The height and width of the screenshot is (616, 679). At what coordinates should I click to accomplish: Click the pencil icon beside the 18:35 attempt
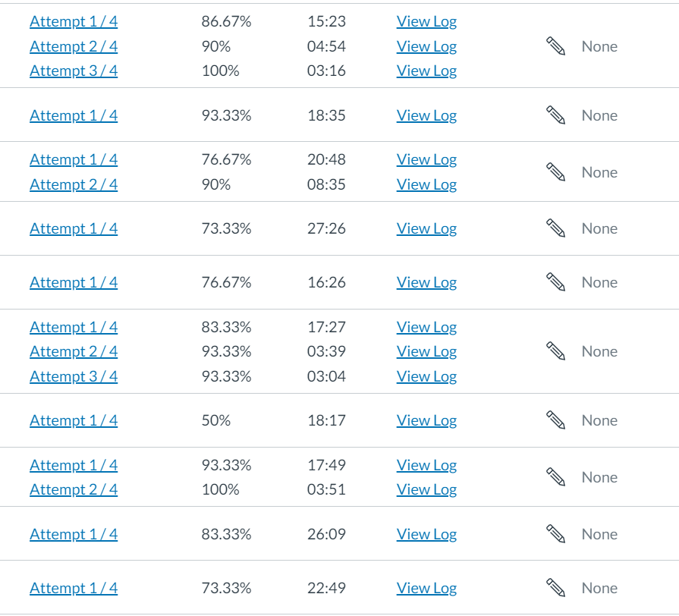tap(556, 115)
